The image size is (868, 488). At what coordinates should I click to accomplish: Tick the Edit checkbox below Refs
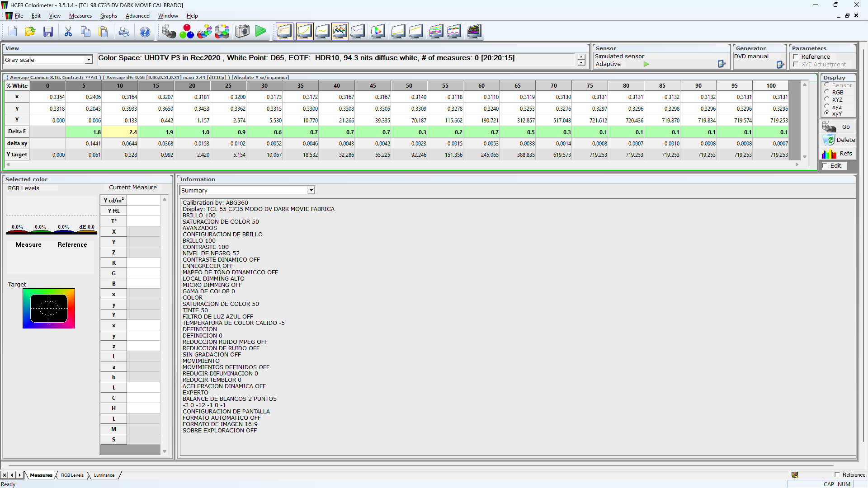[x=825, y=166]
